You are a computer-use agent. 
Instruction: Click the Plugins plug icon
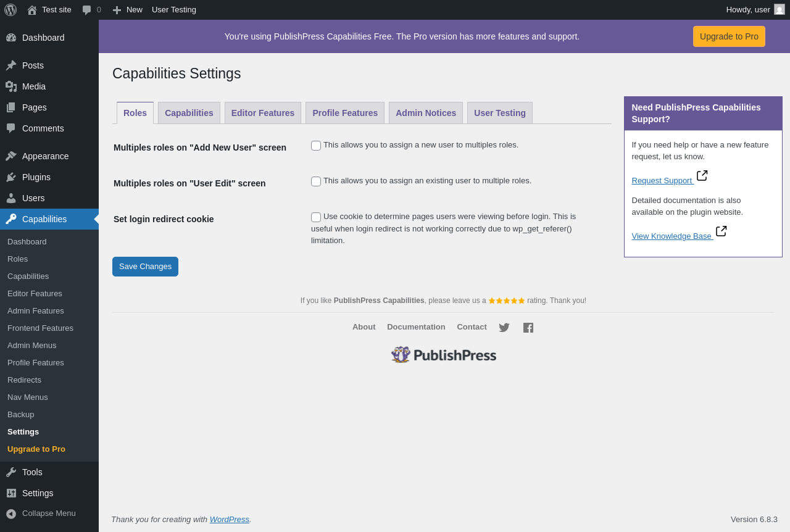[11, 177]
